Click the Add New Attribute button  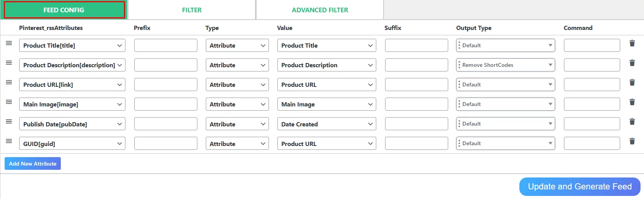33,164
